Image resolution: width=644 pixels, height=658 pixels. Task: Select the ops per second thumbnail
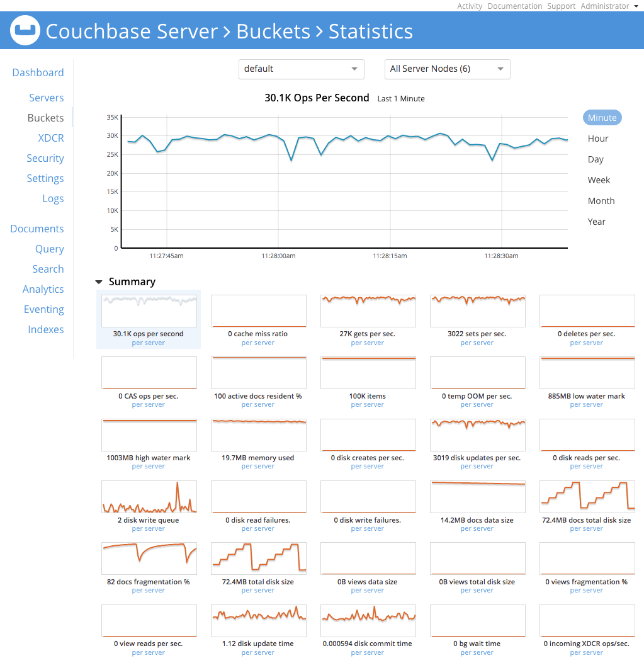pos(149,311)
